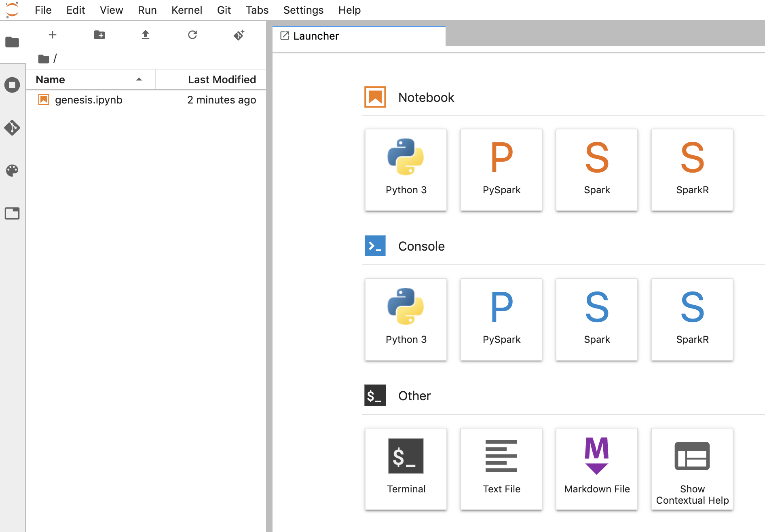Start a Spark console
The height and width of the screenshot is (532, 765).
click(597, 319)
